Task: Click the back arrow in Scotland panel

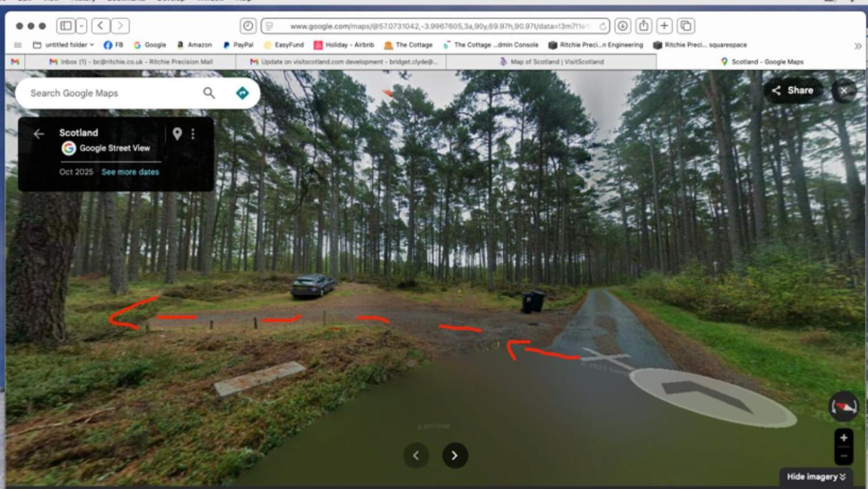Action: pos(38,133)
